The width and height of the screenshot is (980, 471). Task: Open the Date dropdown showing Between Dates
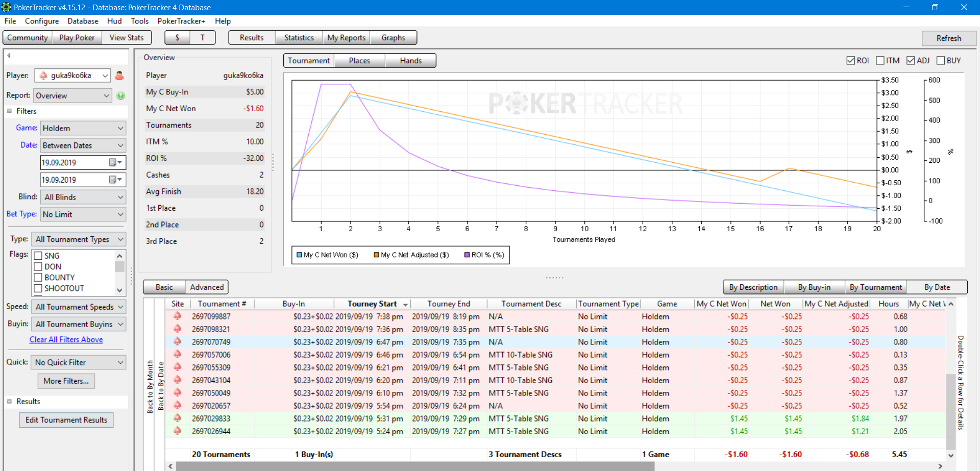coord(83,145)
